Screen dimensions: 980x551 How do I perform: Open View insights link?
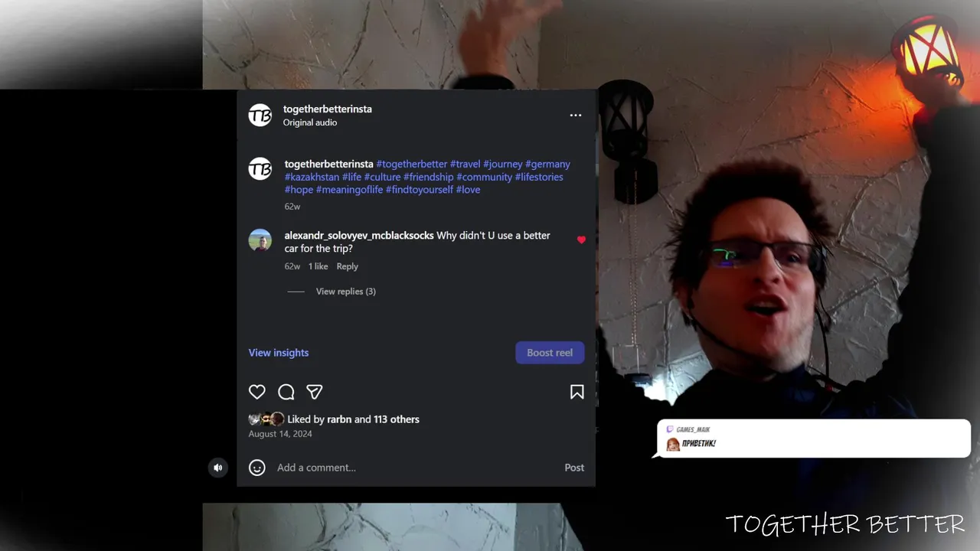point(279,353)
